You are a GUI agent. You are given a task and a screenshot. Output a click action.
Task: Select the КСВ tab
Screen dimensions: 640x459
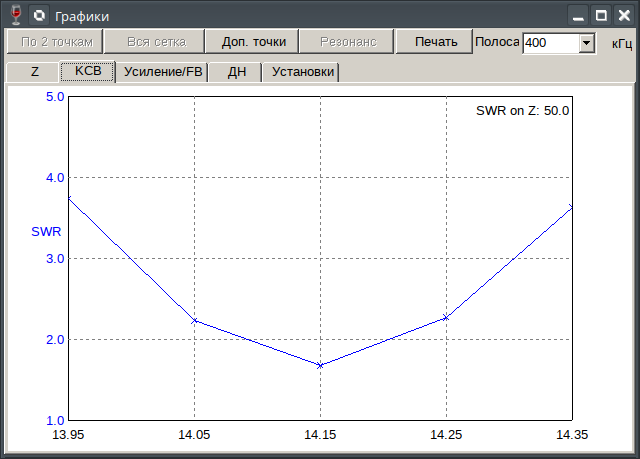tap(88, 72)
